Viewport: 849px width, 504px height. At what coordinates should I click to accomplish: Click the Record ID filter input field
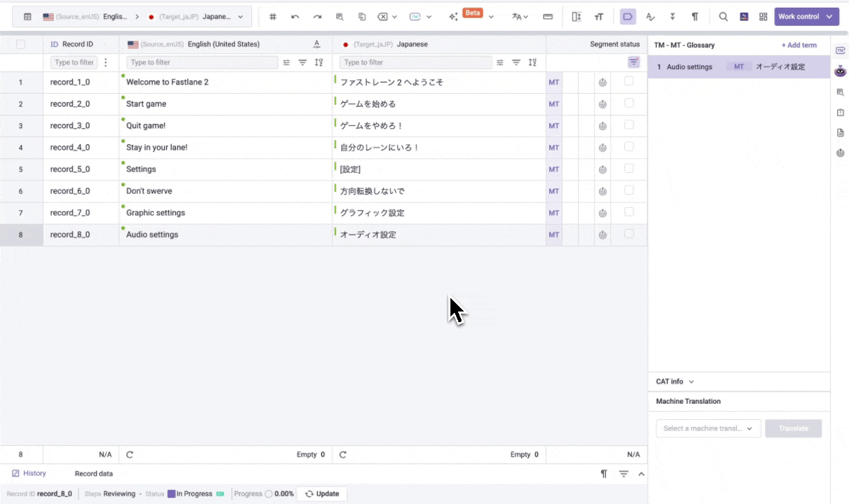tap(74, 62)
